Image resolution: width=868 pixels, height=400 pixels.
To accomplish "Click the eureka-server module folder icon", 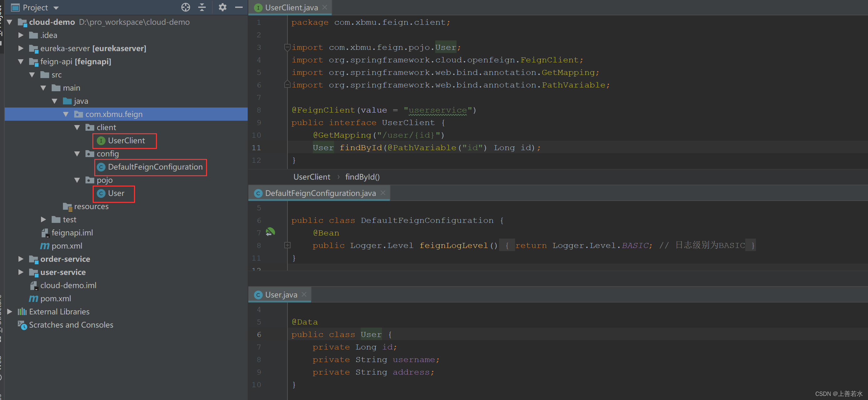I will (x=34, y=49).
